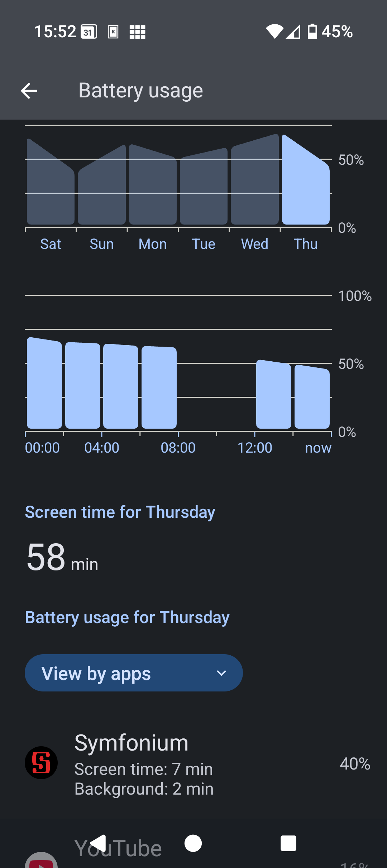Tap the back arrow in header

point(29,91)
